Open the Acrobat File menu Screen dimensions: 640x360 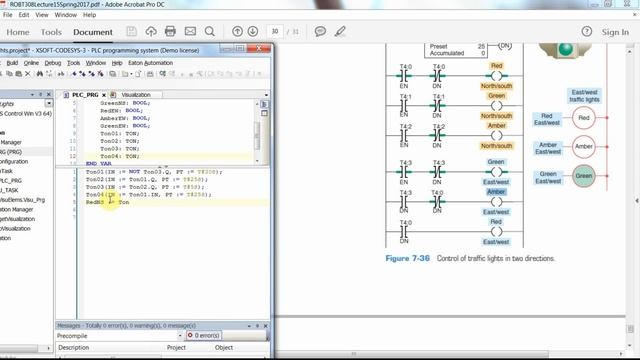7,15
